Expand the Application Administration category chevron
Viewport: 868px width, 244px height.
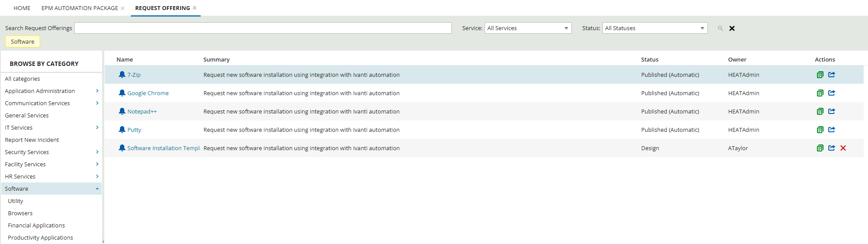97,91
